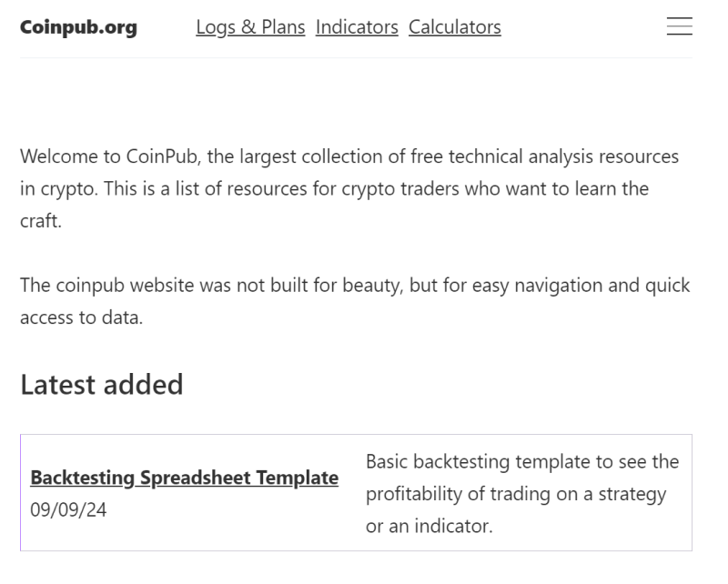Open the hamburger menu icon
728x584 pixels.
point(679,27)
